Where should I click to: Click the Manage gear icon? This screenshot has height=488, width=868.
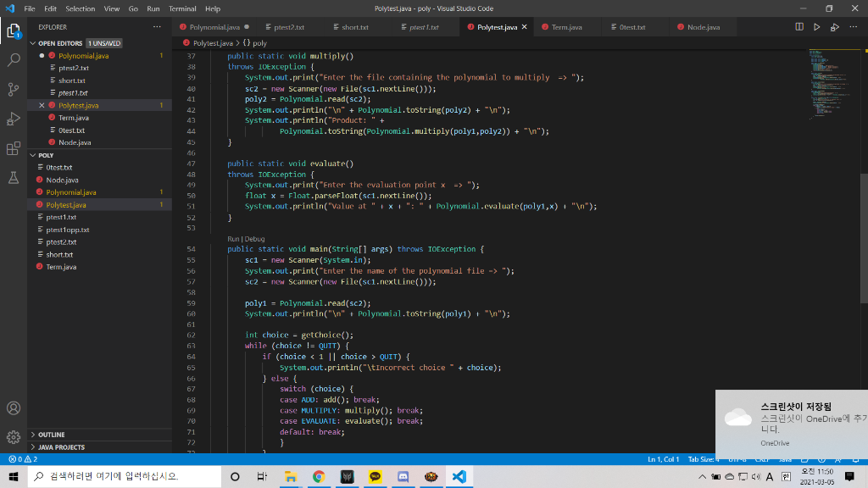point(13,437)
